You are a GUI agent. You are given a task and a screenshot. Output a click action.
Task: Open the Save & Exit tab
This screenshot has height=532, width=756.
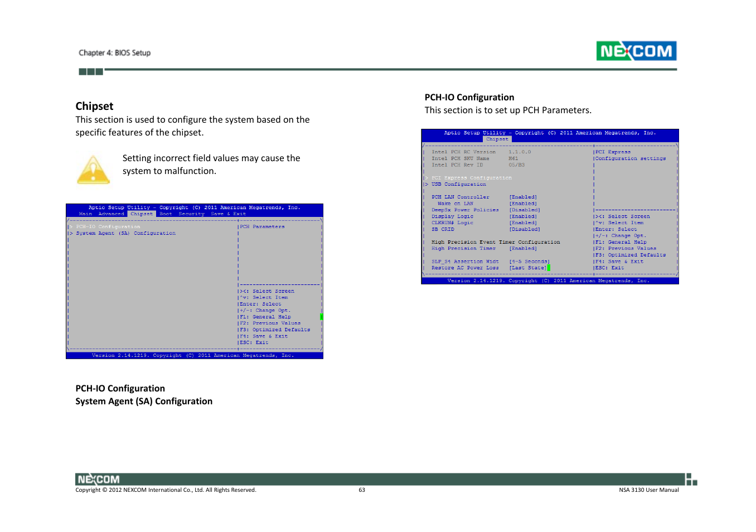[x=229, y=214]
